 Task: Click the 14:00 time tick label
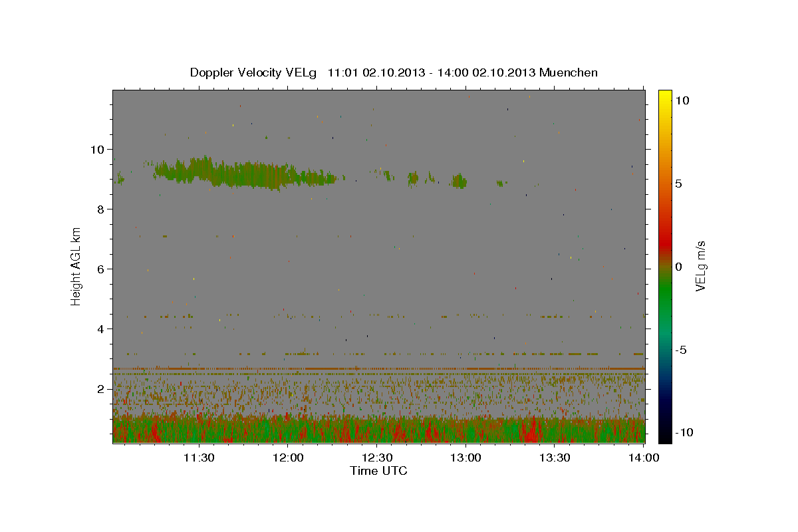pyautogui.click(x=644, y=458)
